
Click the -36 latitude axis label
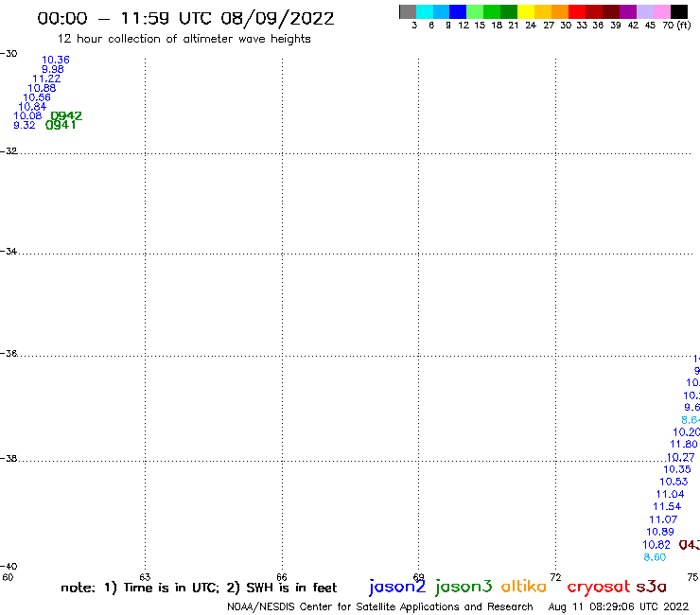click(x=9, y=354)
